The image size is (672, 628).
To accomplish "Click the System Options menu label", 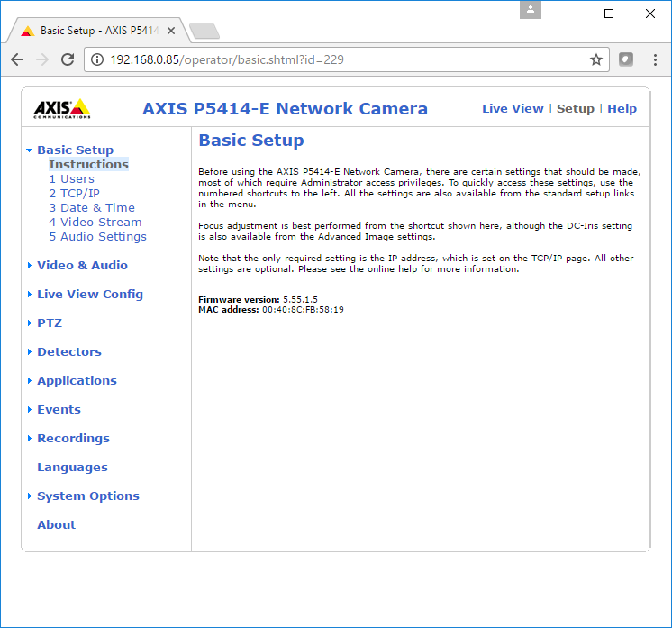I will 88,496.
